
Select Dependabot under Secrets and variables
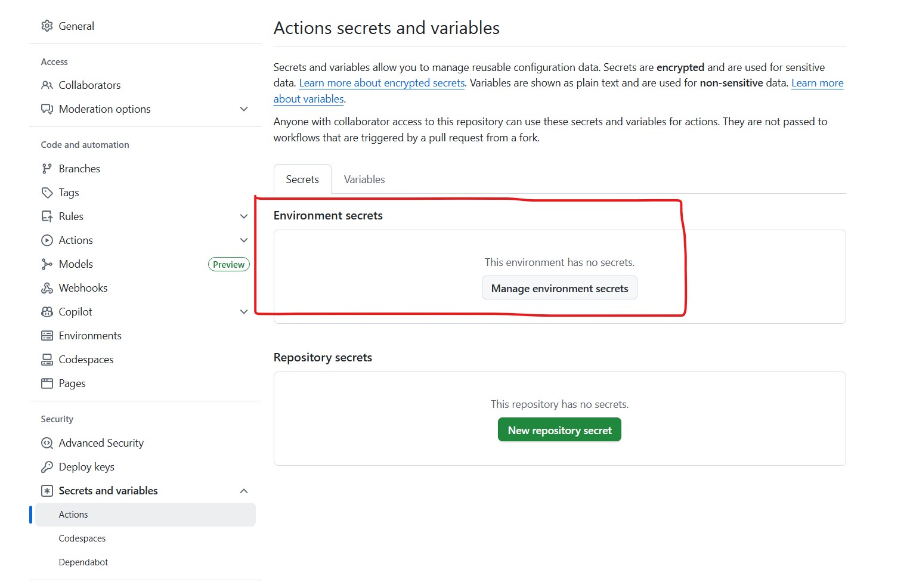[x=83, y=562]
